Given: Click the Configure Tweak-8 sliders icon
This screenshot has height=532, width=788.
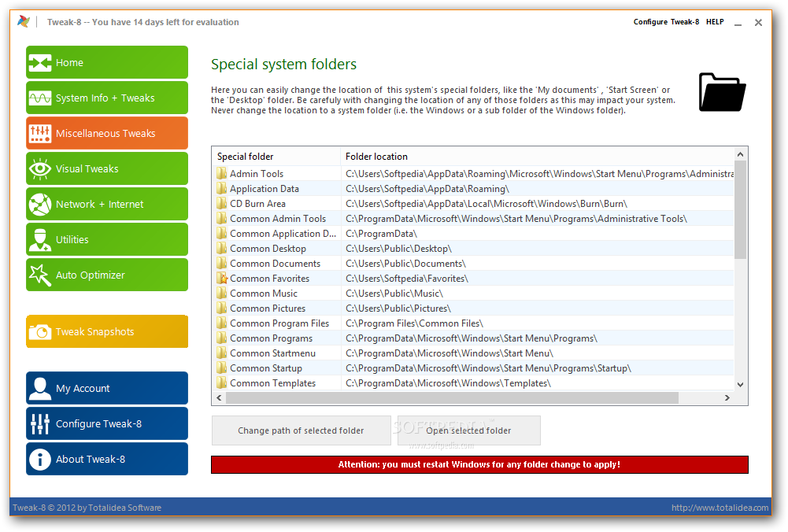Looking at the screenshot, I should (40, 424).
